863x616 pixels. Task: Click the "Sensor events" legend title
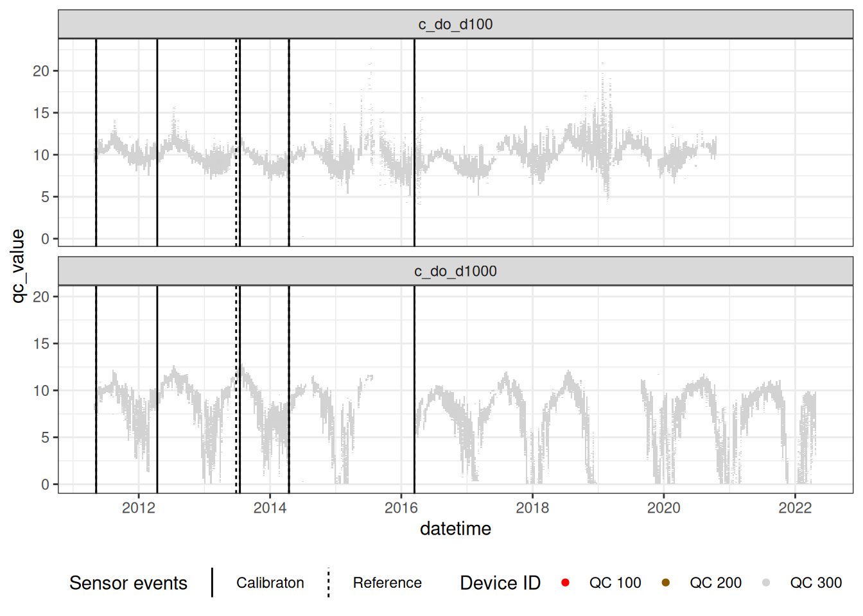(128, 583)
